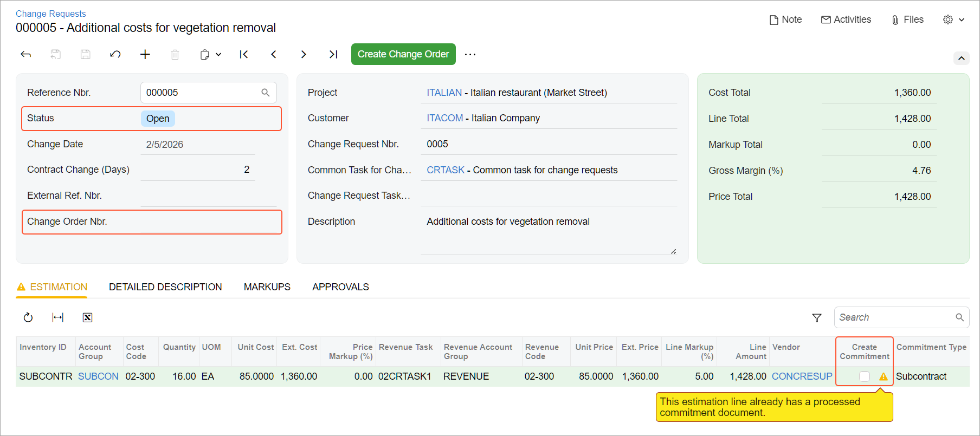
Task: Click the Undo/Cancel icon
Action: [115, 54]
